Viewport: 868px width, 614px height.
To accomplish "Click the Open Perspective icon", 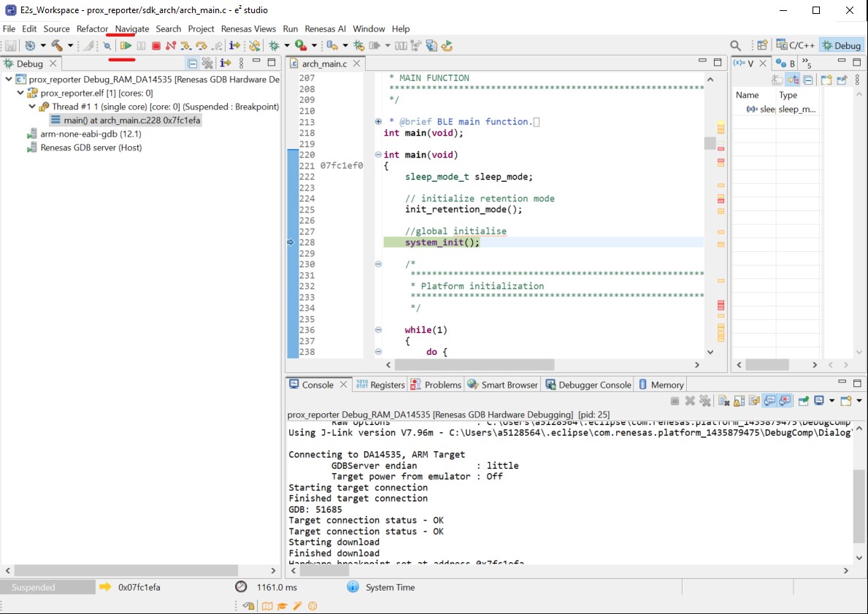I will pos(762,45).
